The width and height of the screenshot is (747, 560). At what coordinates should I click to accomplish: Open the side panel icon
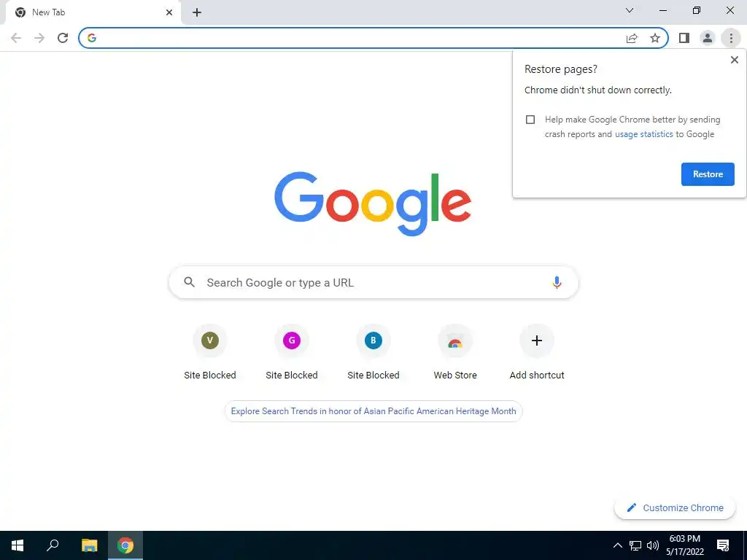[684, 38]
